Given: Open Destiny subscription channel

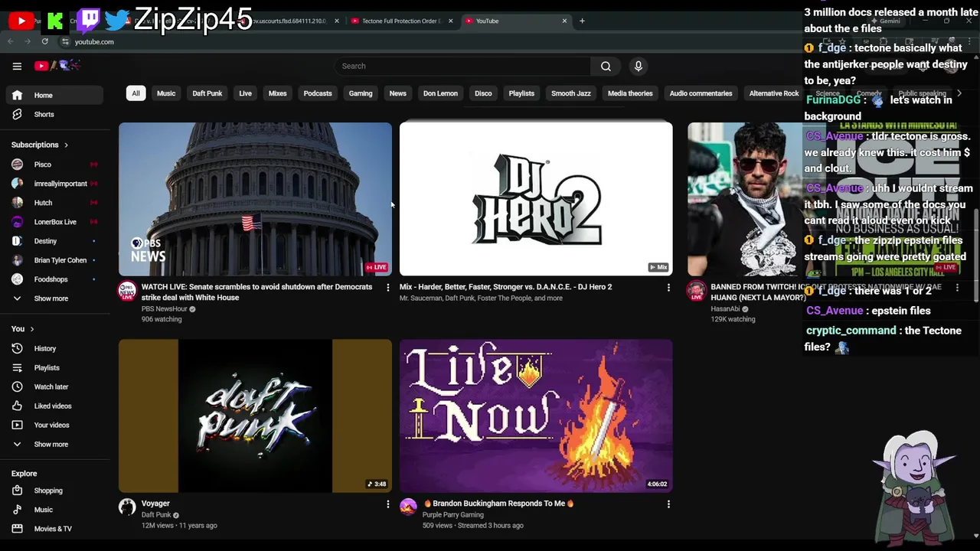Looking at the screenshot, I should tap(54, 241).
